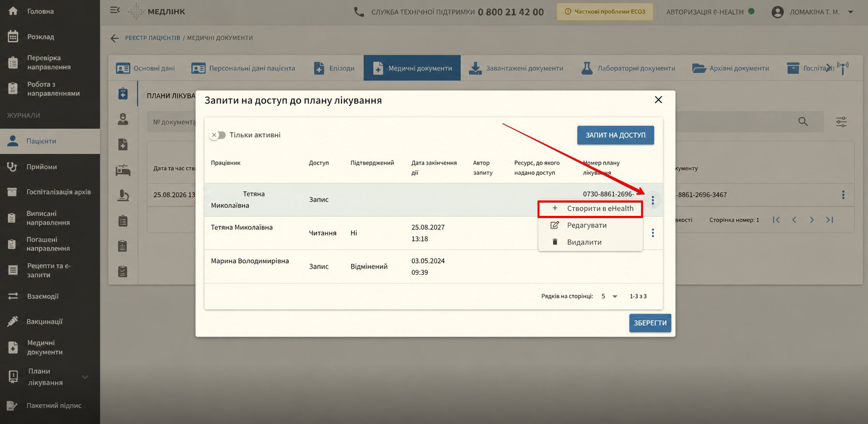Open three-dot menu in the background documents table row

tap(843, 195)
